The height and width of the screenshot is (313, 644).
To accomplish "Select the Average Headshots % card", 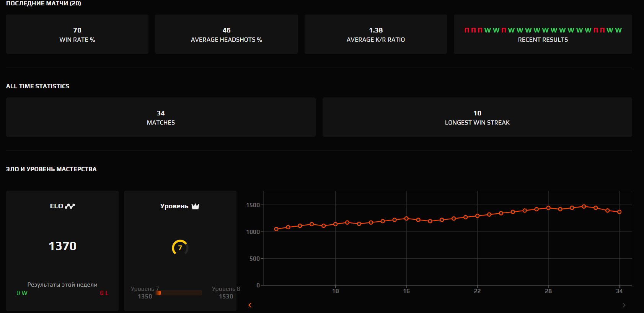I will (x=226, y=34).
